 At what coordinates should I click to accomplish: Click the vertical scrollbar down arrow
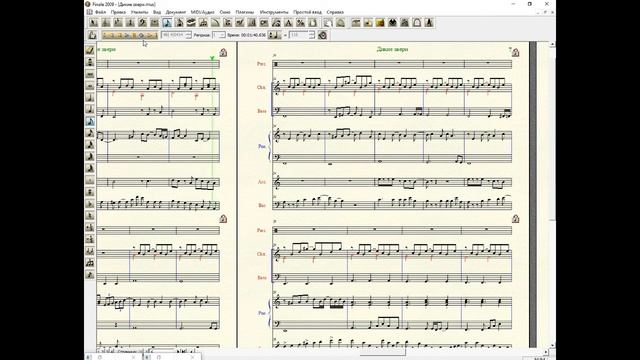(x=552, y=345)
